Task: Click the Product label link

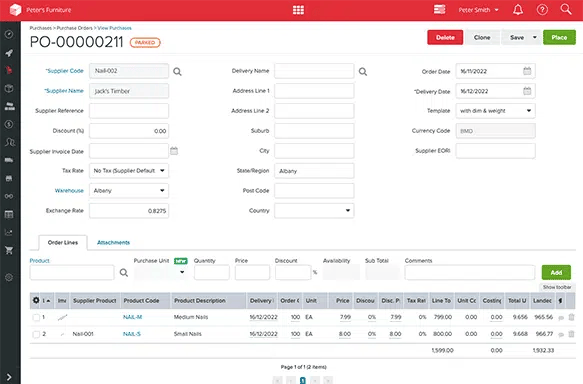Action: coord(39,261)
